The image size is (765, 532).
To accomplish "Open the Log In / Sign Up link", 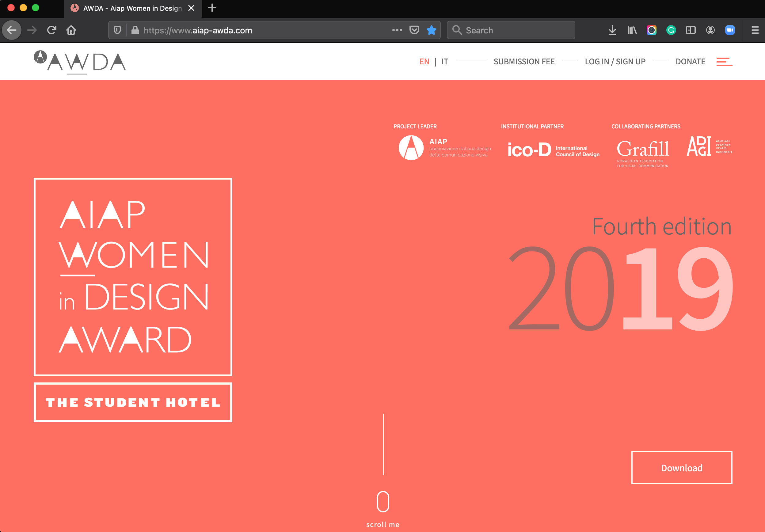I will [x=615, y=62].
